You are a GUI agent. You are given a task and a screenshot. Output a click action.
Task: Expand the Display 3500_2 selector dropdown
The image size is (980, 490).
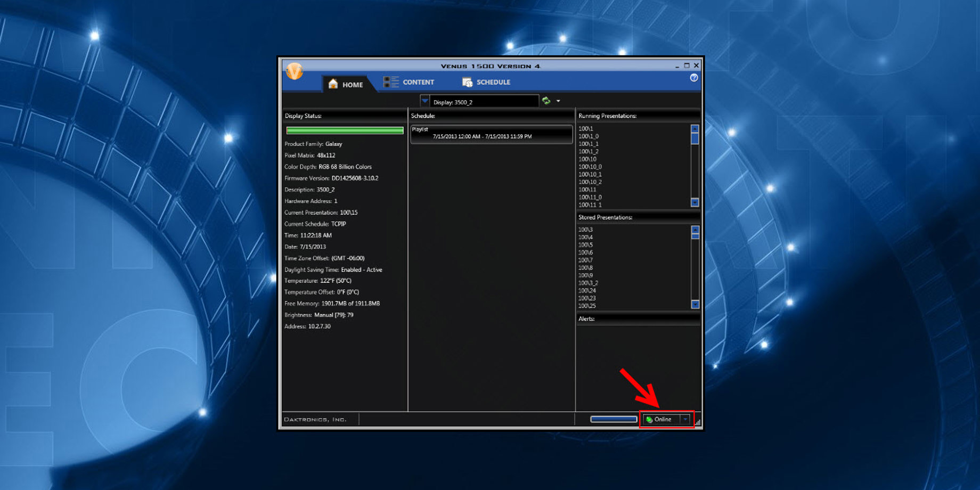(424, 101)
